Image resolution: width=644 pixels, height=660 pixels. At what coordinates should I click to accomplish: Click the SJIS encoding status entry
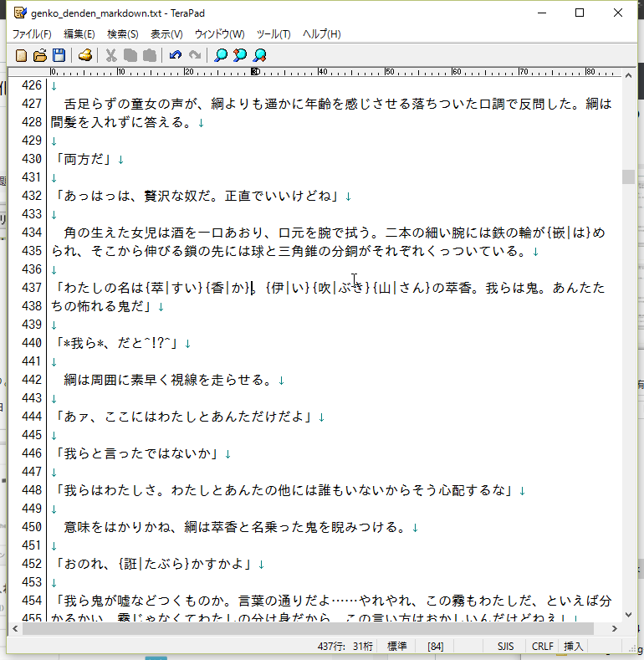(x=505, y=646)
